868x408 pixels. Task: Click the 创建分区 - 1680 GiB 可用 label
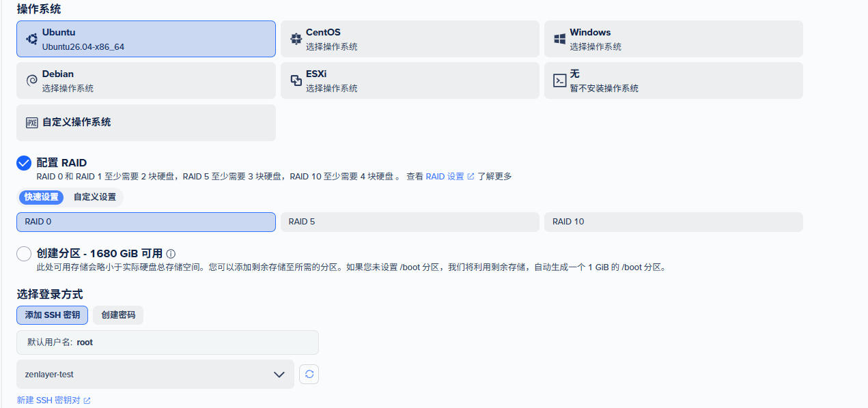[x=99, y=254]
